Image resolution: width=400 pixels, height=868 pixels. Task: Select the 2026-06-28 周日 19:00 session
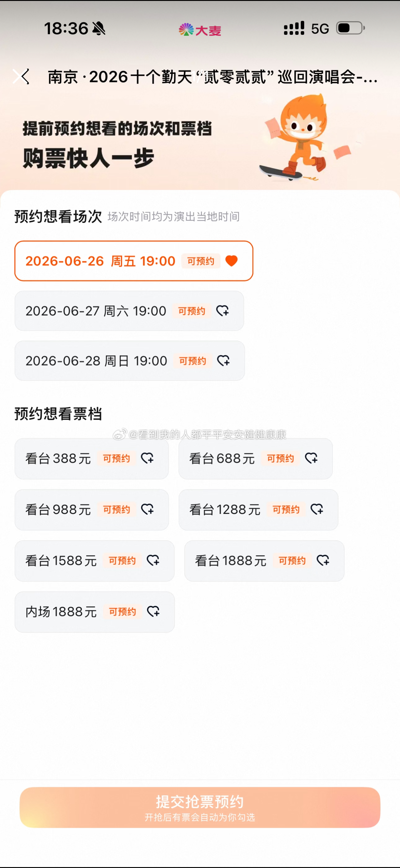click(x=129, y=360)
